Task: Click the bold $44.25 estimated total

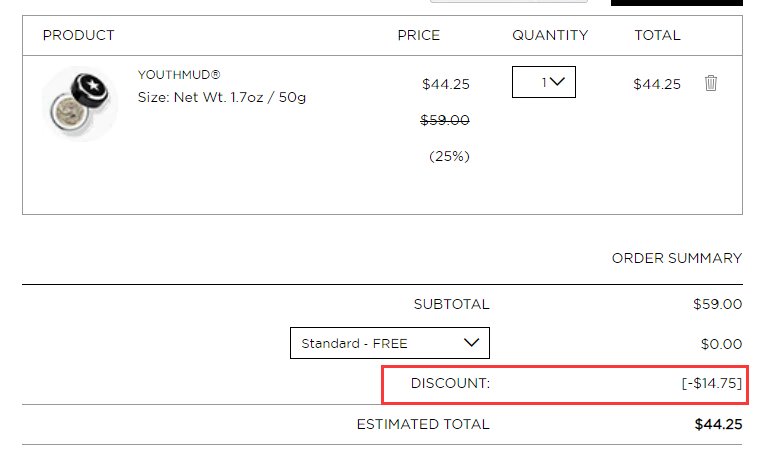Action: pos(718,424)
